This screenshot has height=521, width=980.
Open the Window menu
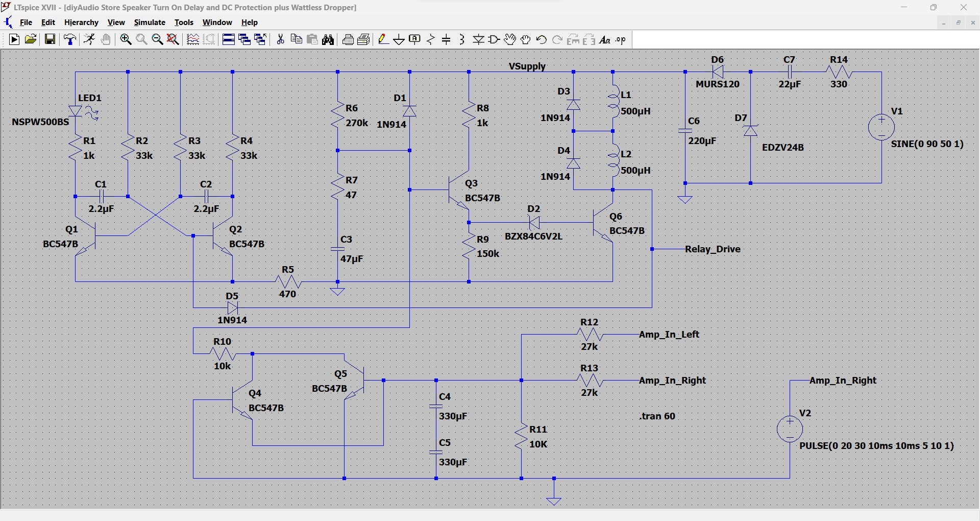217,22
